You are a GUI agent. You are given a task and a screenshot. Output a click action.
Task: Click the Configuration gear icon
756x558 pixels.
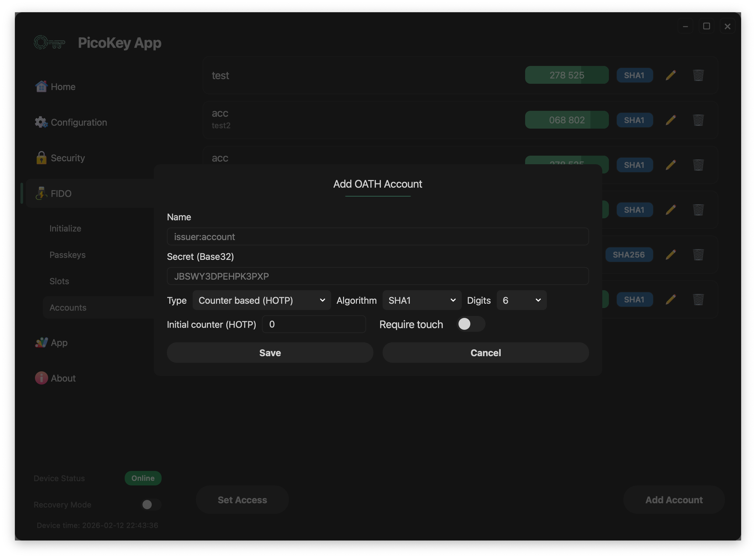click(41, 122)
